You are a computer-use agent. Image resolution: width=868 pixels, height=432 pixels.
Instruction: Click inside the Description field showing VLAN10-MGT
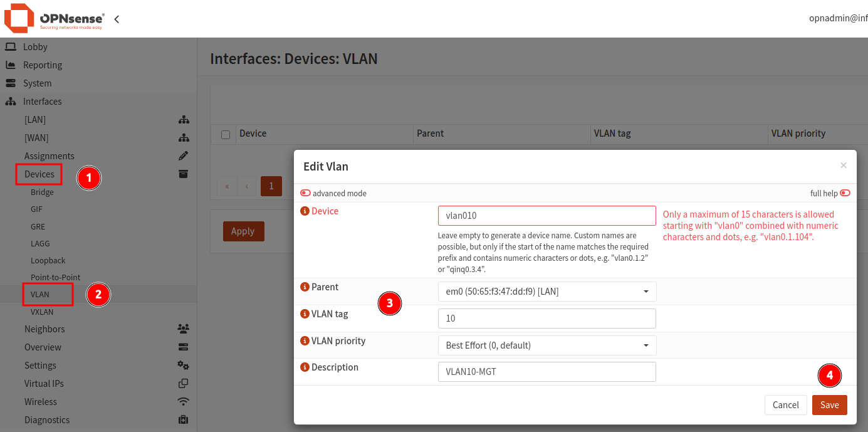click(546, 371)
